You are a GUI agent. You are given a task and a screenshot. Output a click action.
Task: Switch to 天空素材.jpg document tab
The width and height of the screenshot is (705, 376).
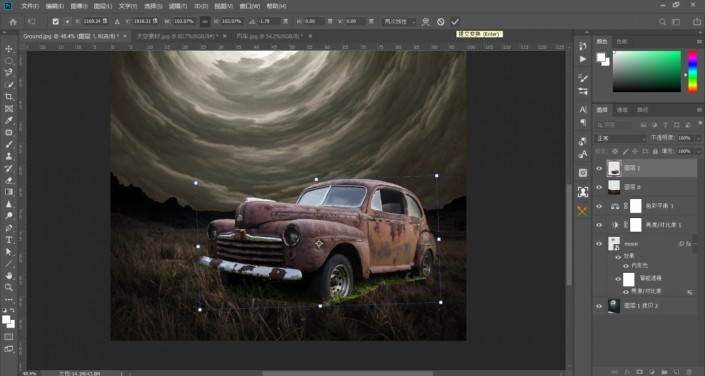[177, 36]
